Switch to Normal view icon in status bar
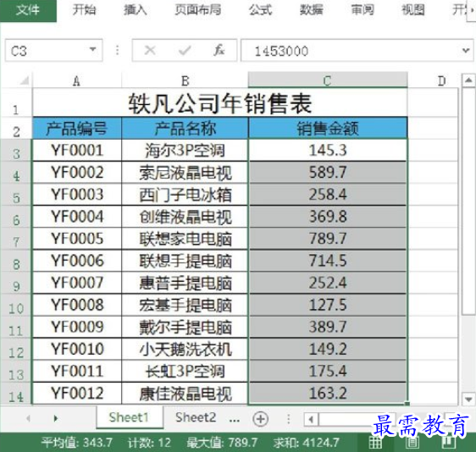 tap(375, 443)
